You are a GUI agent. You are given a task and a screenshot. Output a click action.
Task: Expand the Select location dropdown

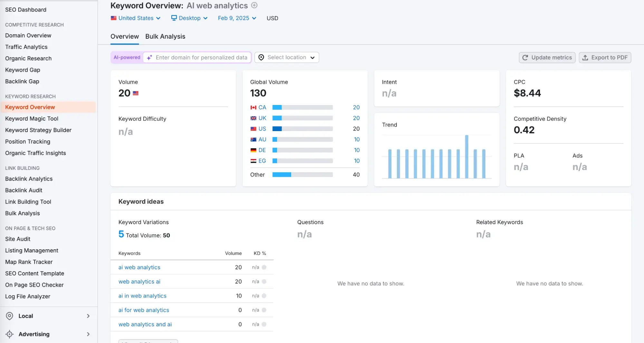pyautogui.click(x=287, y=57)
